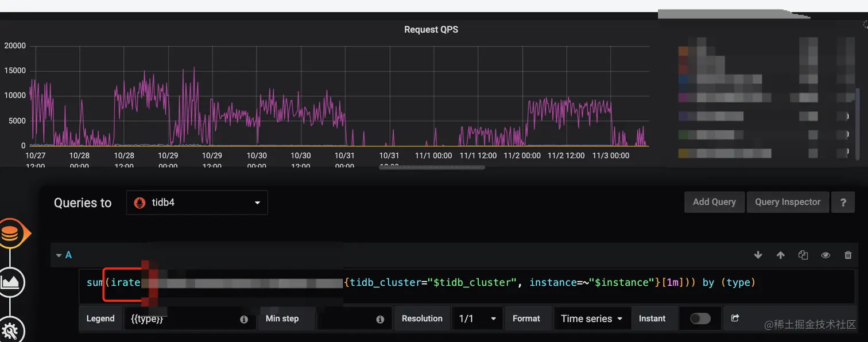Image resolution: width=868 pixels, height=342 pixels.
Task: Click the 11/3 00:00 x-axis label
Action: click(x=610, y=156)
